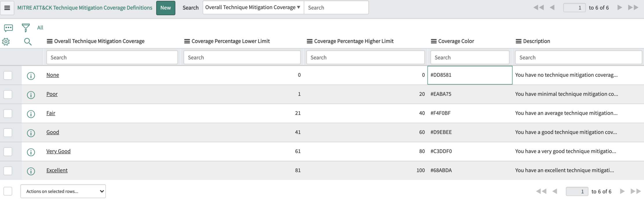This screenshot has height=199, width=644.
Task: Open the Good coverage record link
Action: pyautogui.click(x=53, y=132)
